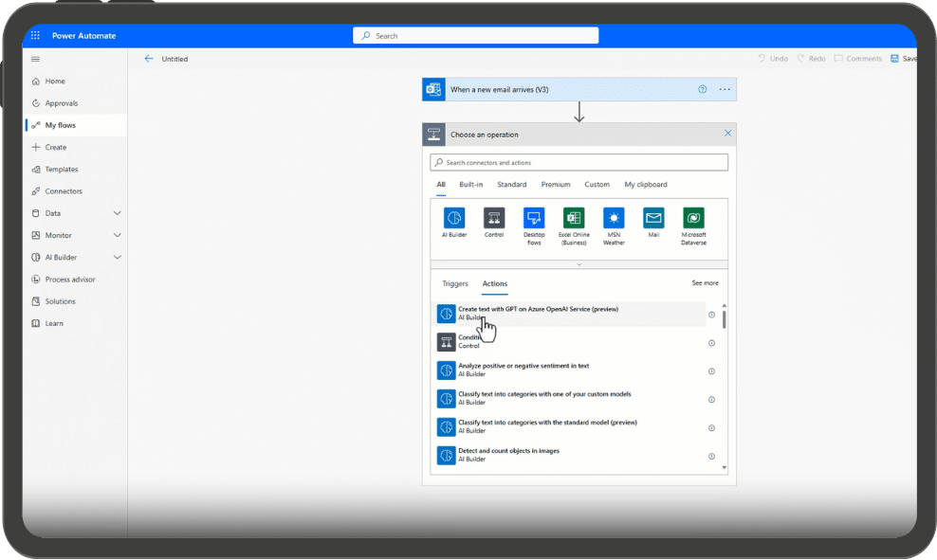Show info for Create text with GPT action

click(711, 315)
